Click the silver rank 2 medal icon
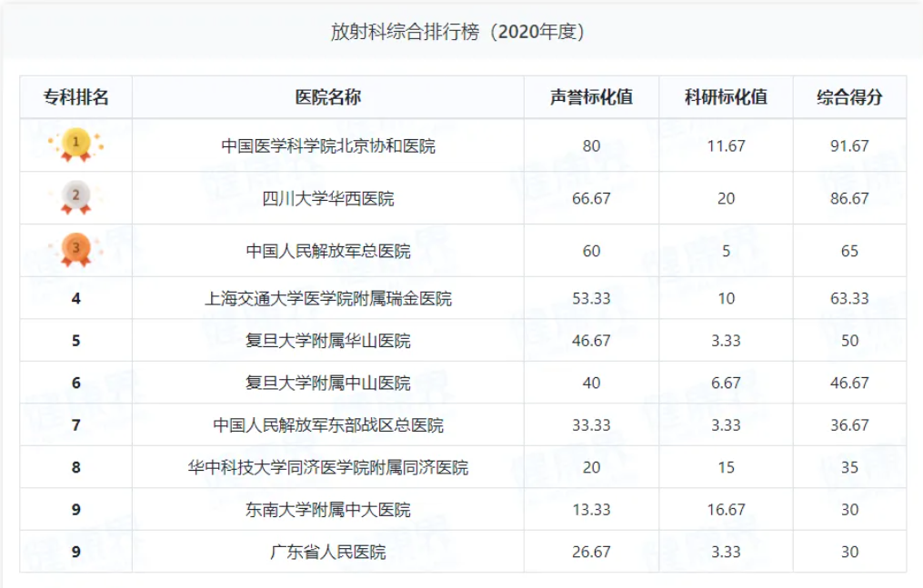The height and width of the screenshot is (588, 923). tap(76, 197)
